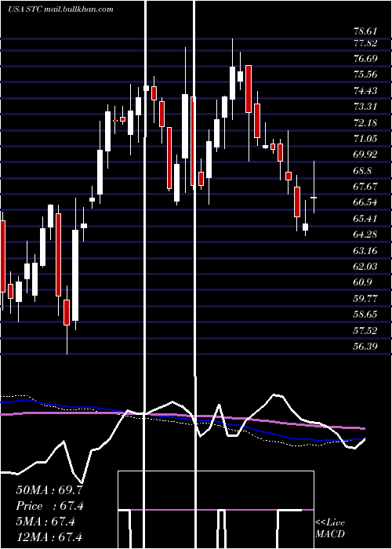Click the 76.69 price axis label
This screenshot has width=392, height=549.
tap(365, 59)
